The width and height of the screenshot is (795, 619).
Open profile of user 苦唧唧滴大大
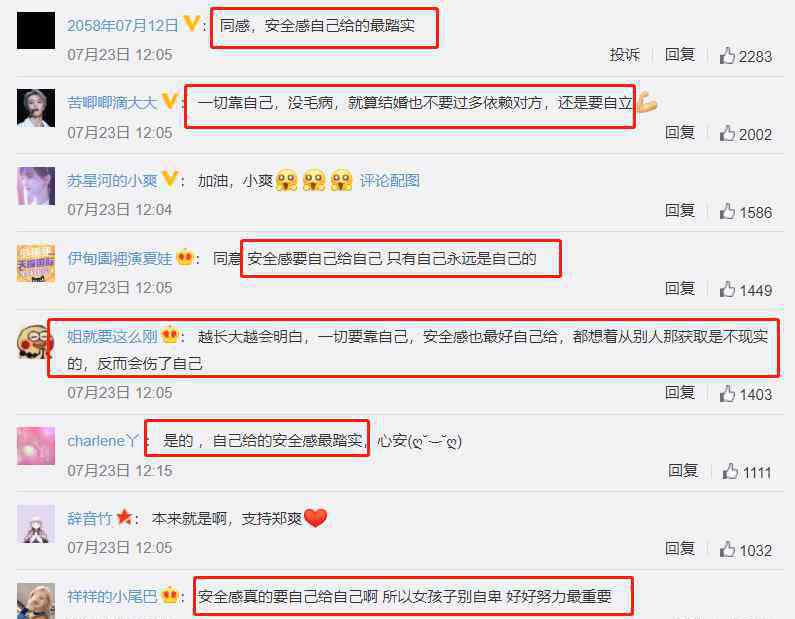tap(112, 103)
